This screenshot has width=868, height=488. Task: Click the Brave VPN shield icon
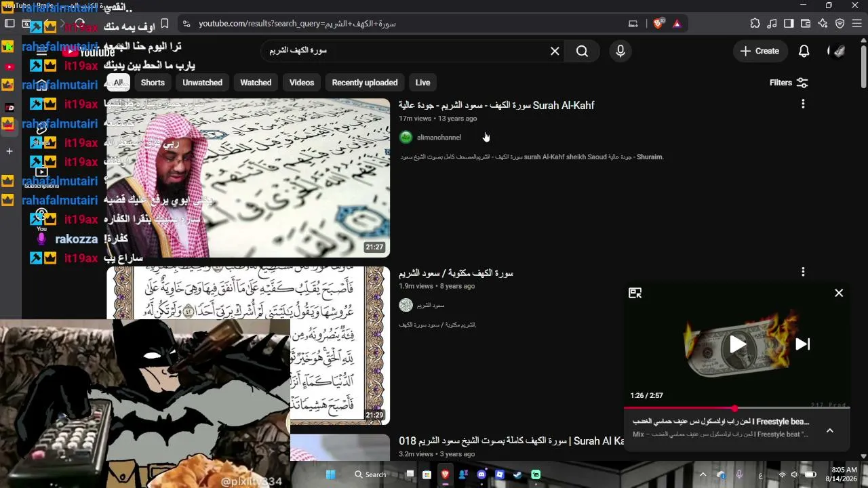tap(840, 24)
